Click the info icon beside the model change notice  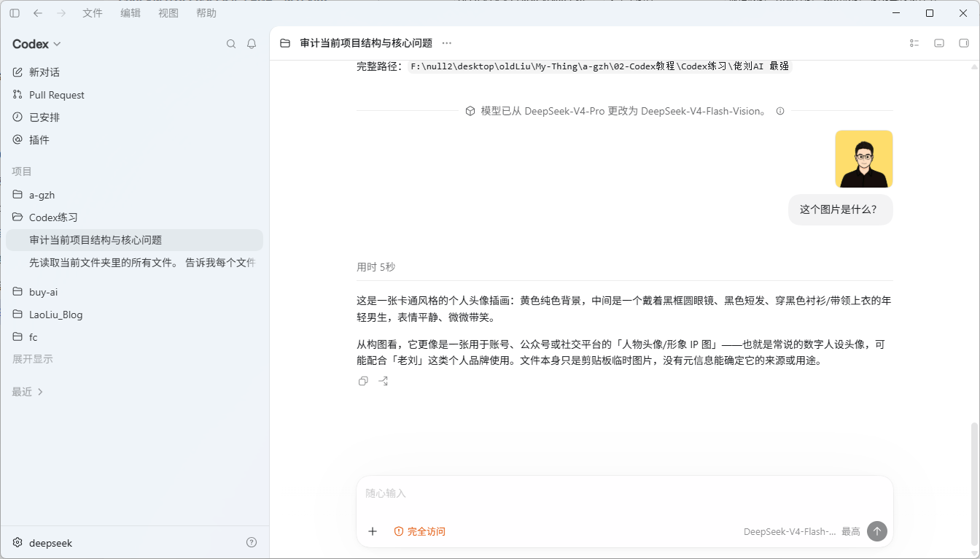point(780,111)
